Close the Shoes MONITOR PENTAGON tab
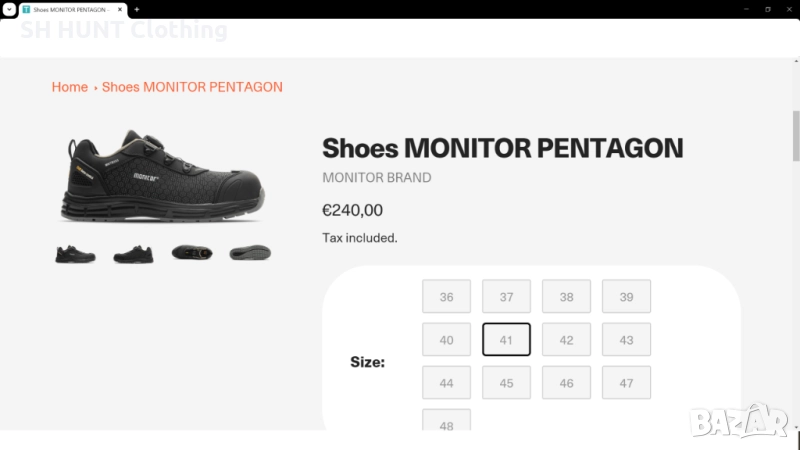Screen dimensions: 800x450 tap(123, 9)
